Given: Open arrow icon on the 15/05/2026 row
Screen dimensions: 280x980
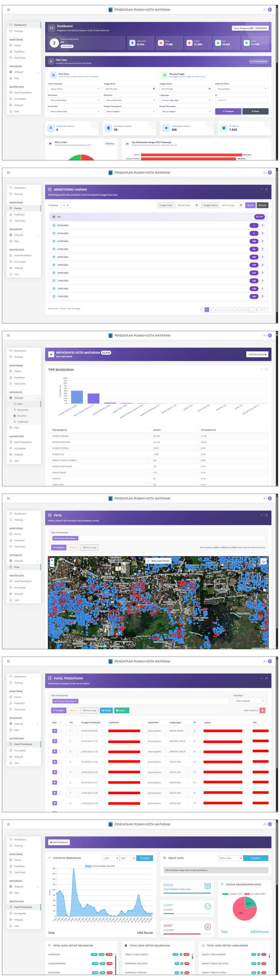Looking at the screenshot, I should tap(262, 296).
